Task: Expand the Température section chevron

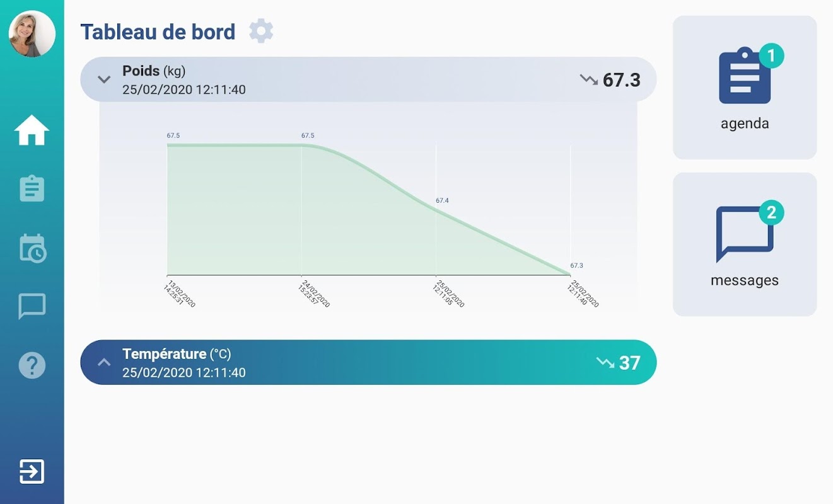Action: tap(104, 362)
